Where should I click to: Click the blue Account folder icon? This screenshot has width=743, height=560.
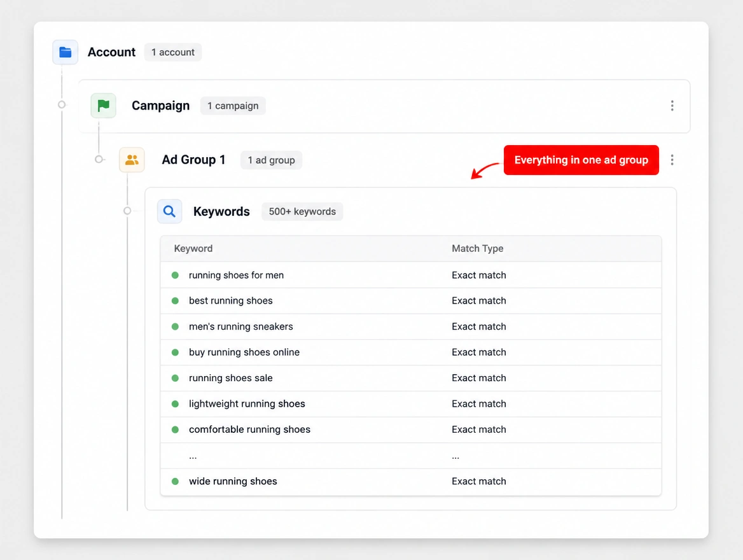66,52
